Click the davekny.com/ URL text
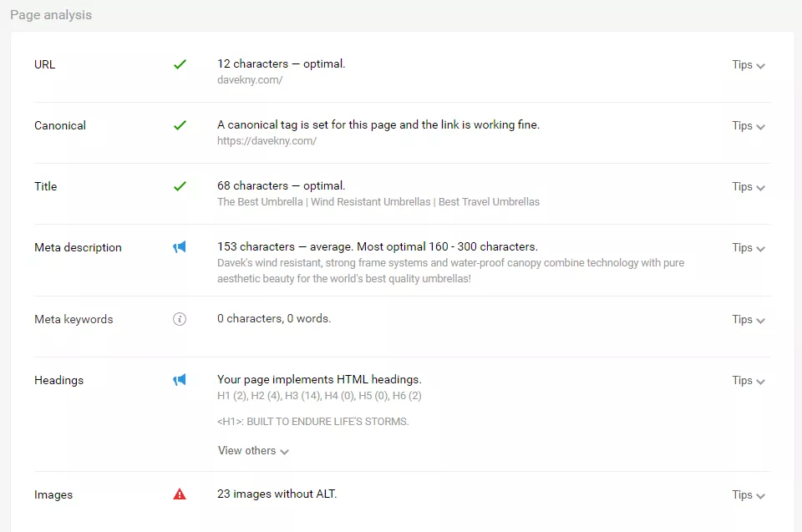Viewport: 802px width, 532px height. (250, 80)
